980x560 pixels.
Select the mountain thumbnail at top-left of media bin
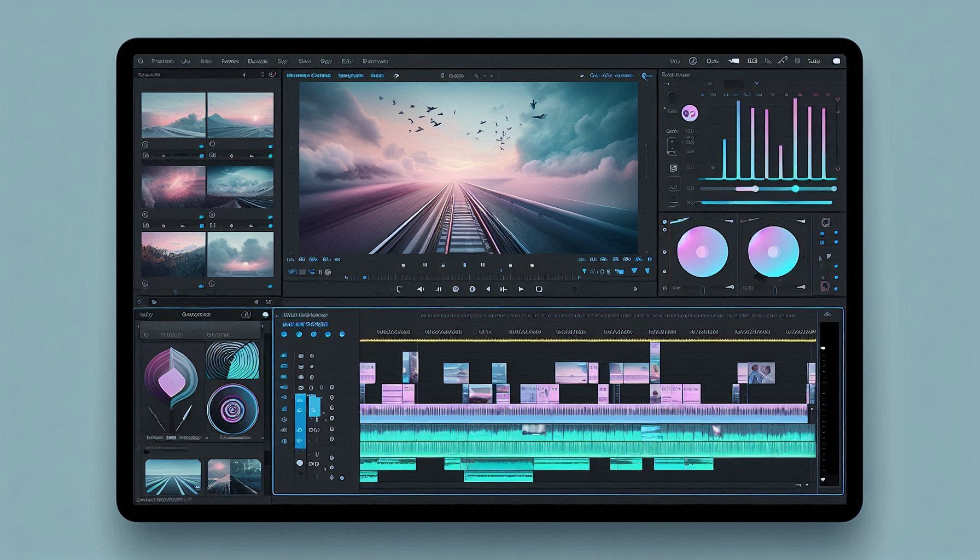pos(173,115)
